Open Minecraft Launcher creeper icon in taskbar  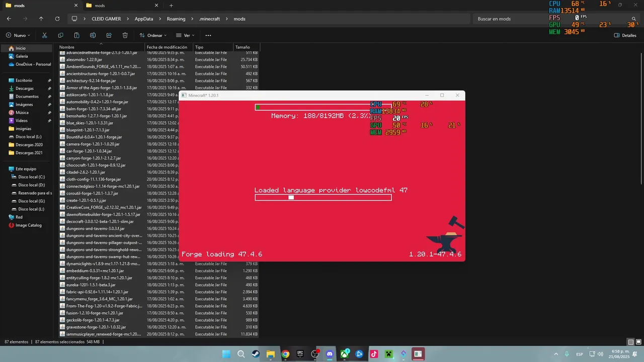click(x=388, y=354)
